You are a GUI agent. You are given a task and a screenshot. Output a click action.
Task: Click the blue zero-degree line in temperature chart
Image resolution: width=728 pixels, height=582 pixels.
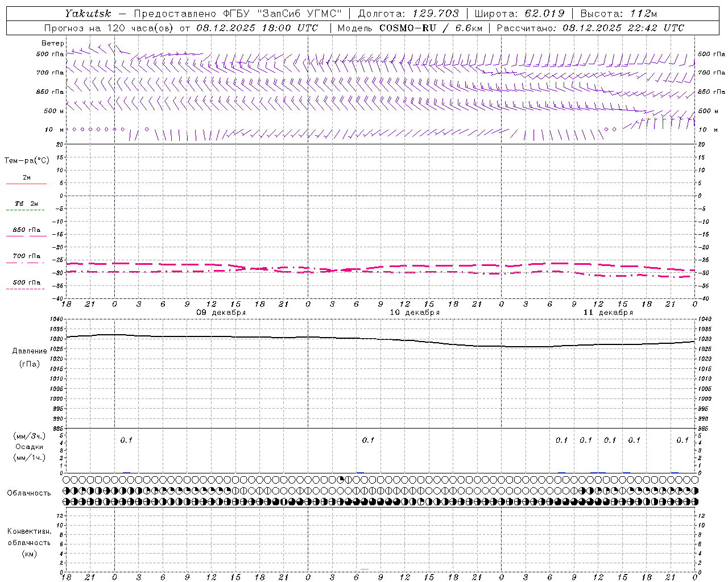pyautogui.click(x=381, y=196)
